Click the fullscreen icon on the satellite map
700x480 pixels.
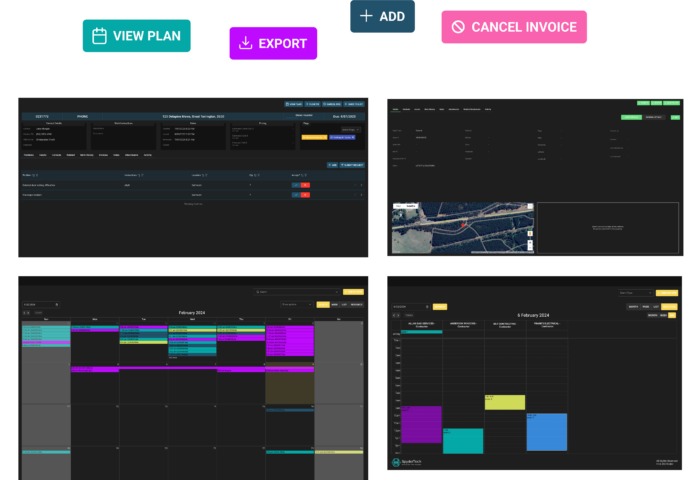[x=529, y=208]
